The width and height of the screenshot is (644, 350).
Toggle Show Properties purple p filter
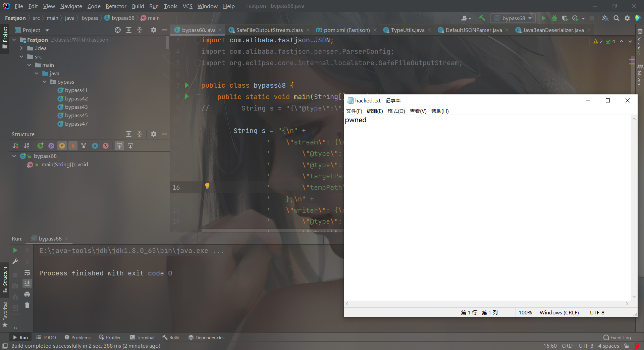[x=51, y=146]
